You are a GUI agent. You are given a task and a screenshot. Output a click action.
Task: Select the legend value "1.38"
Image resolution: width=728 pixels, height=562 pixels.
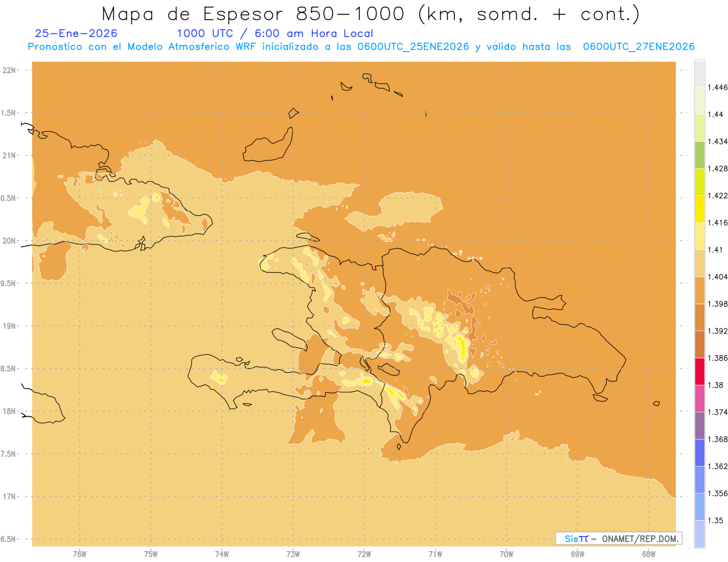(715, 385)
